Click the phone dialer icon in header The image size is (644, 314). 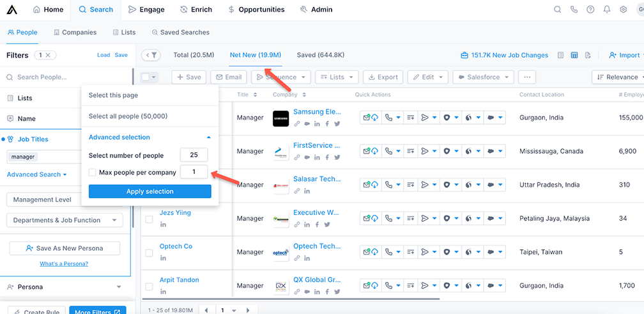[574, 10]
